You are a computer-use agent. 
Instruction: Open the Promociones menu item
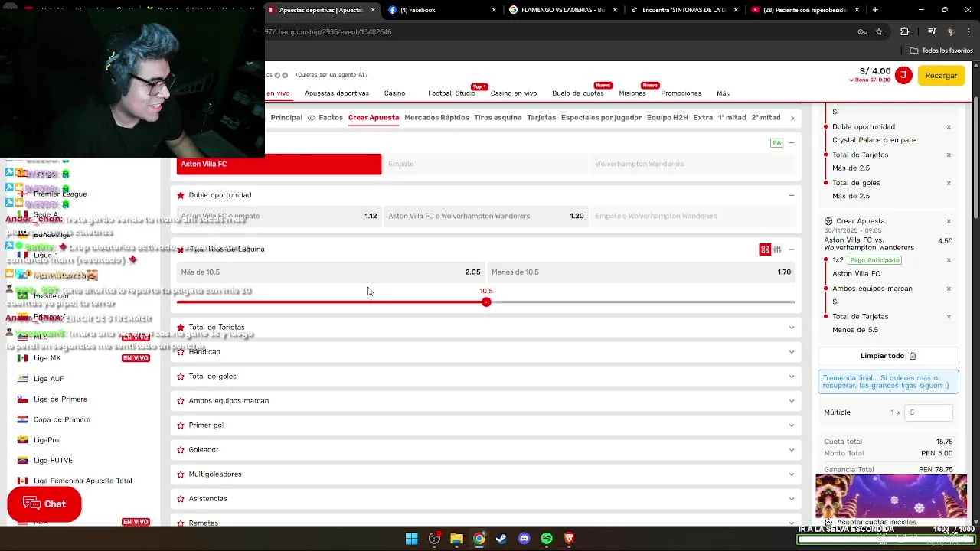[681, 93]
